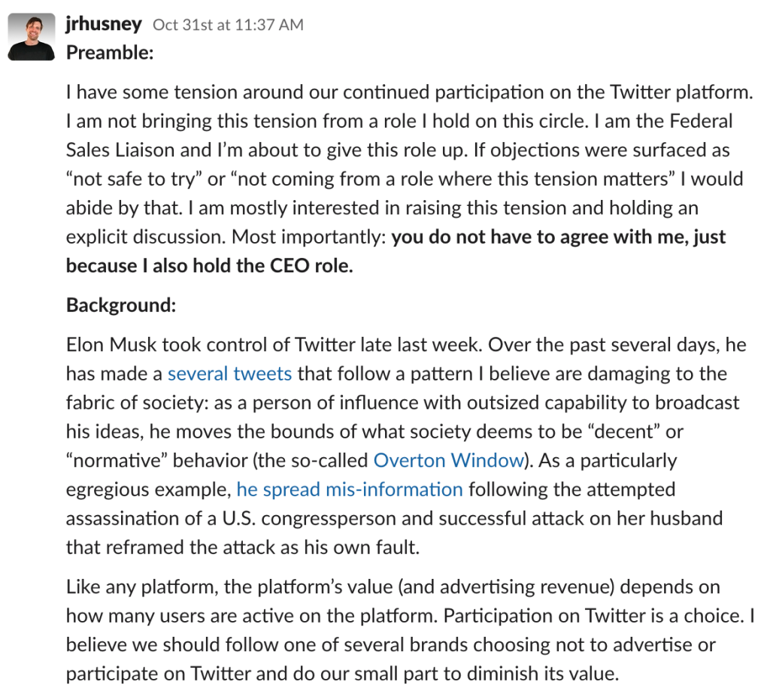The width and height of the screenshot is (770, 700).
Task: Open the "Overton Window" link
Action: 449,460
